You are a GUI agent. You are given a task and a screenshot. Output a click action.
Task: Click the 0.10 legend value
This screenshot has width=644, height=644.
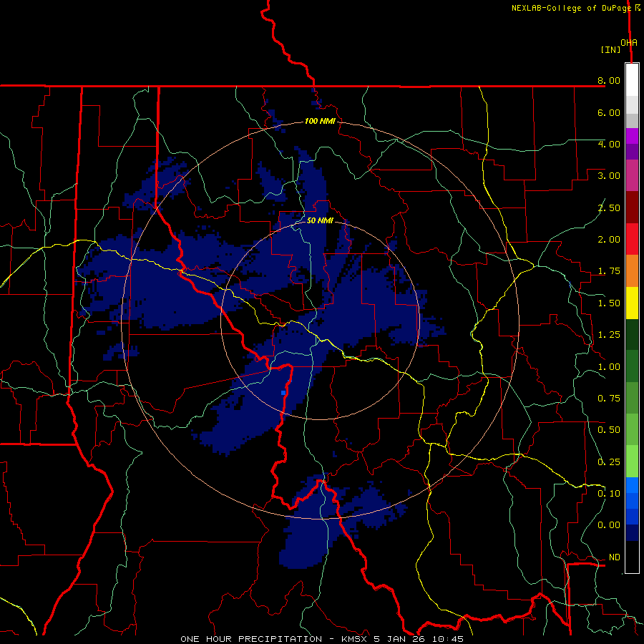[x=609, y=494]
